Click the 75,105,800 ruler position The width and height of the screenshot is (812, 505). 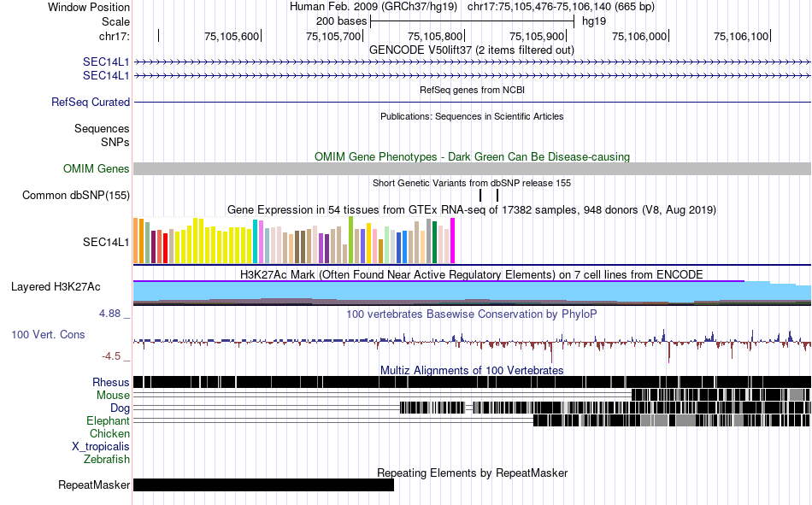[435, 36]
